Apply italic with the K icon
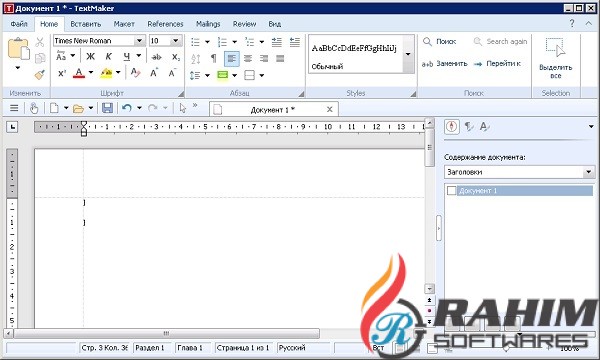The width and height of the screenshot is (600, 360). tap(108, 57)
